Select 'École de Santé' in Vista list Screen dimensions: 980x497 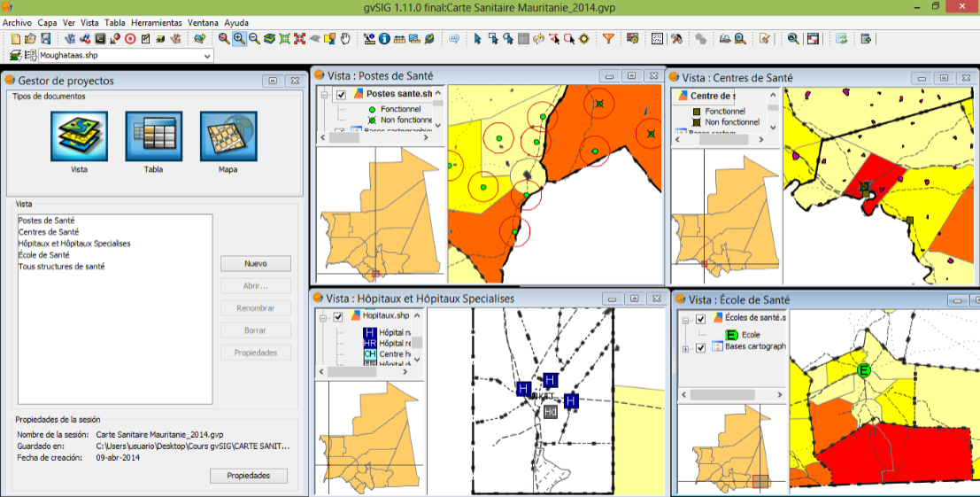click(43, 255)
